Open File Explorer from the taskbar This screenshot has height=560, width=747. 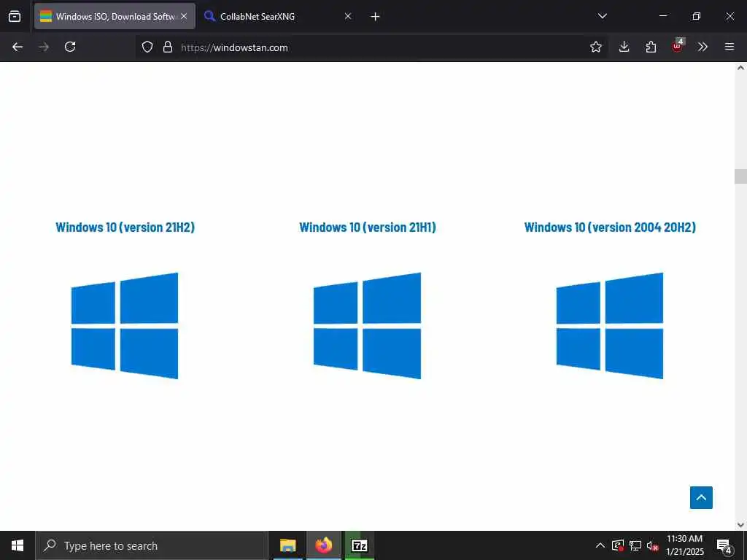point(287,545)
